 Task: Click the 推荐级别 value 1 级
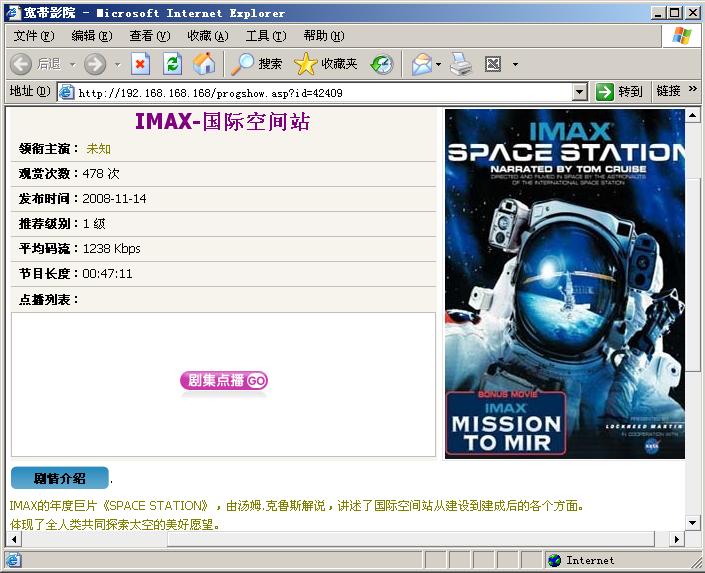coord(94,224)
